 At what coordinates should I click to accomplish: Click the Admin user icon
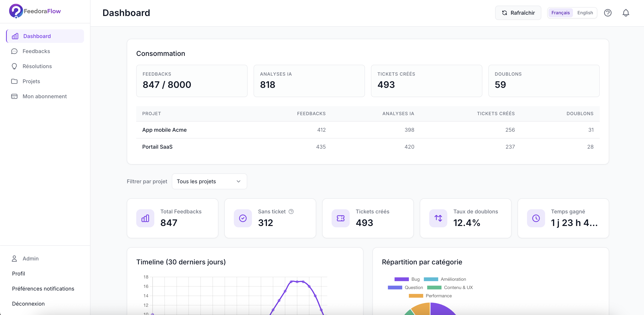[14, 259]
